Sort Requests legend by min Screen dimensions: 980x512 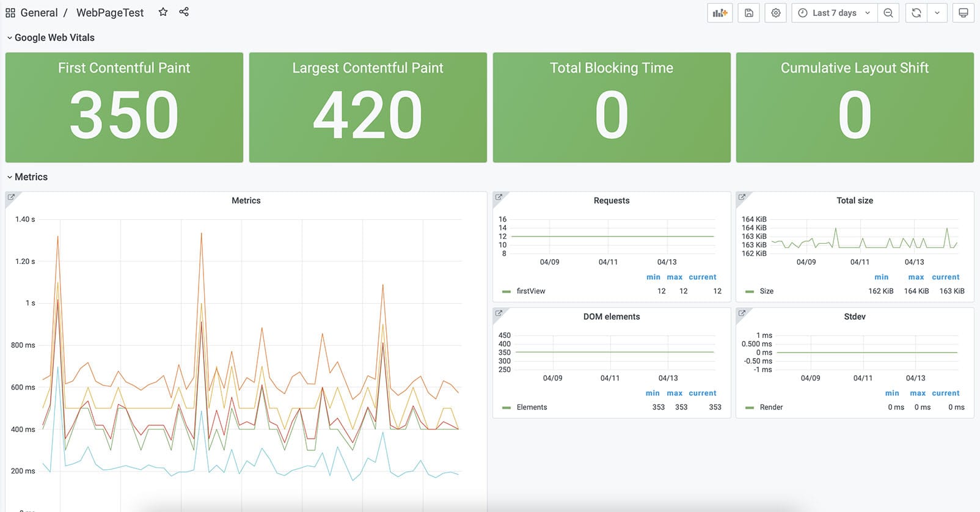pos(653,277)
